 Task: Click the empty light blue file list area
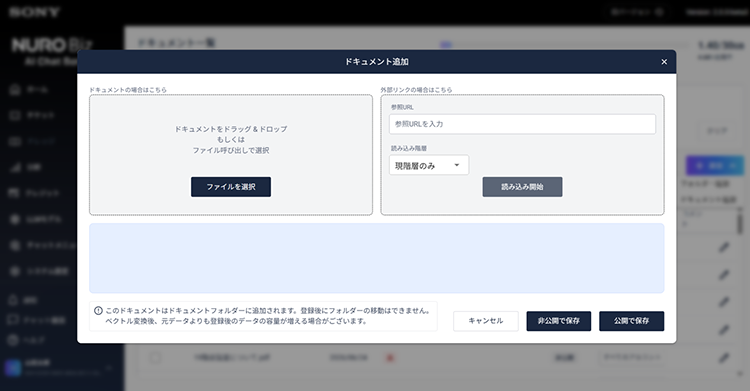tap(376, 258)
